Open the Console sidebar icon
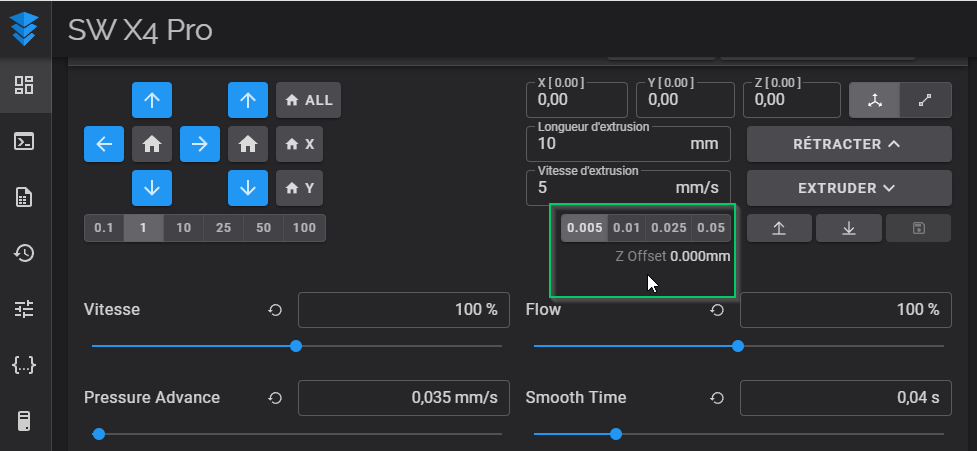The image size is (977, 451). 24,141
